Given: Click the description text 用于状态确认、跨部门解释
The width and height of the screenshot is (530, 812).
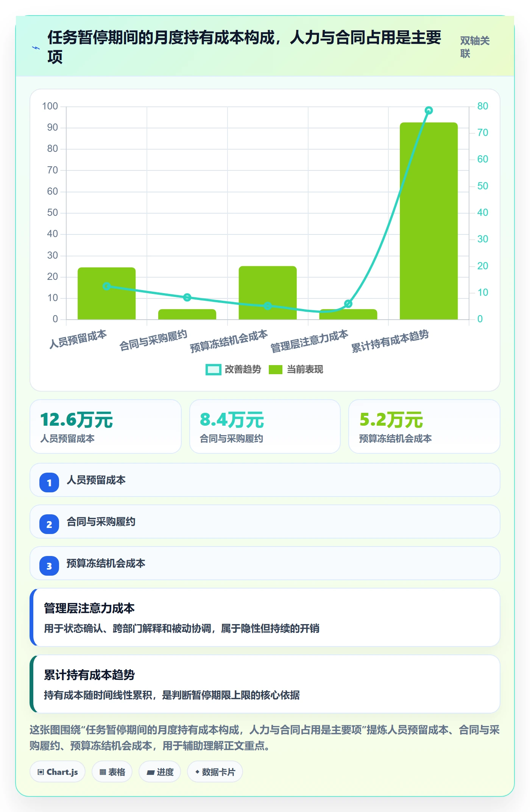Looking at the screenshot, I should tap(182, 629).
